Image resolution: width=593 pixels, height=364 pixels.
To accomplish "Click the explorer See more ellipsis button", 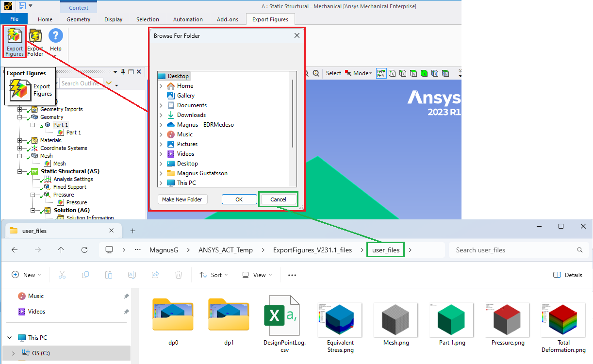I will click(x=292, y=275).
